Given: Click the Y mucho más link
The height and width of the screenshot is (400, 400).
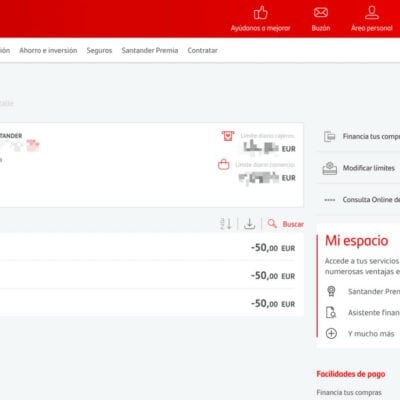Looking at the screenshot, I should (371, 334).
